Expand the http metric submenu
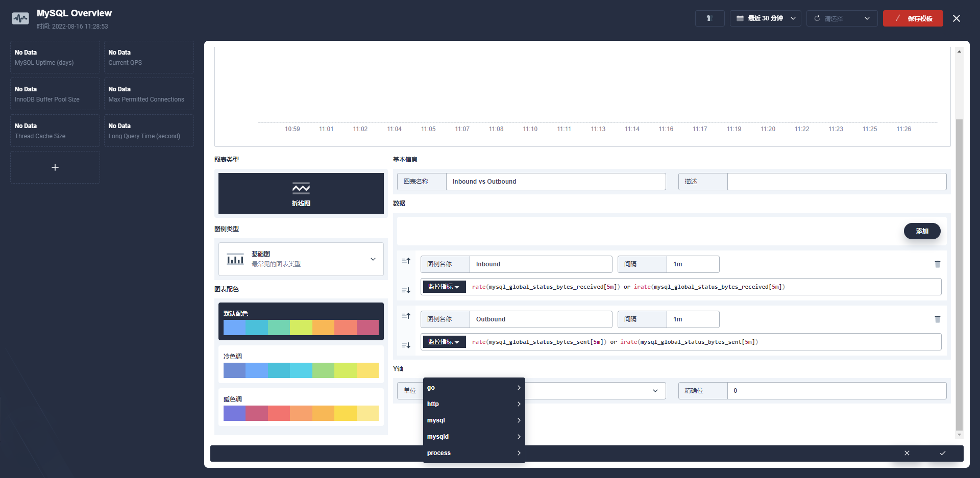This screenshot has height=478, width=980. 474,404
